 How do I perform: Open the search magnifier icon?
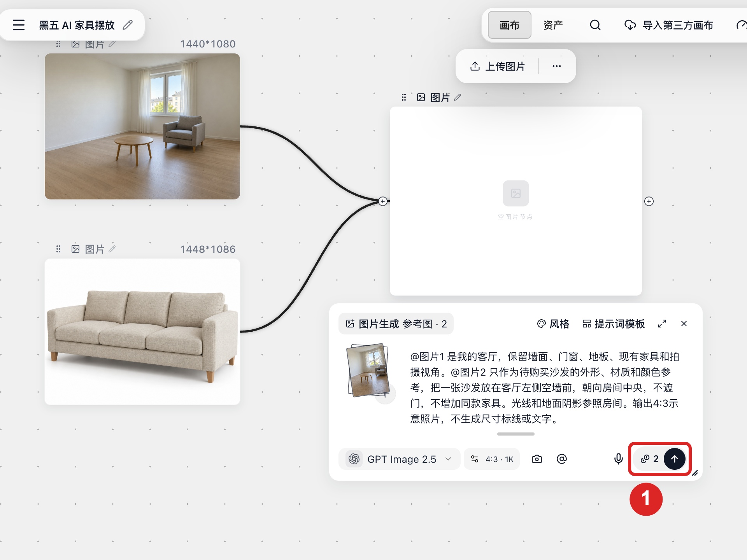tap(595, 25)
